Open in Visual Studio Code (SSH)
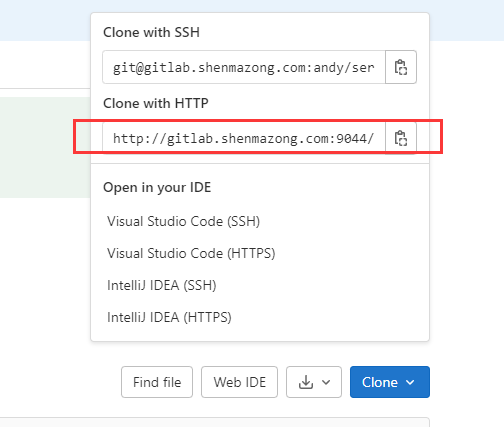Image resolution: width=504 pixels, height=427 pixels. point(183,221)
